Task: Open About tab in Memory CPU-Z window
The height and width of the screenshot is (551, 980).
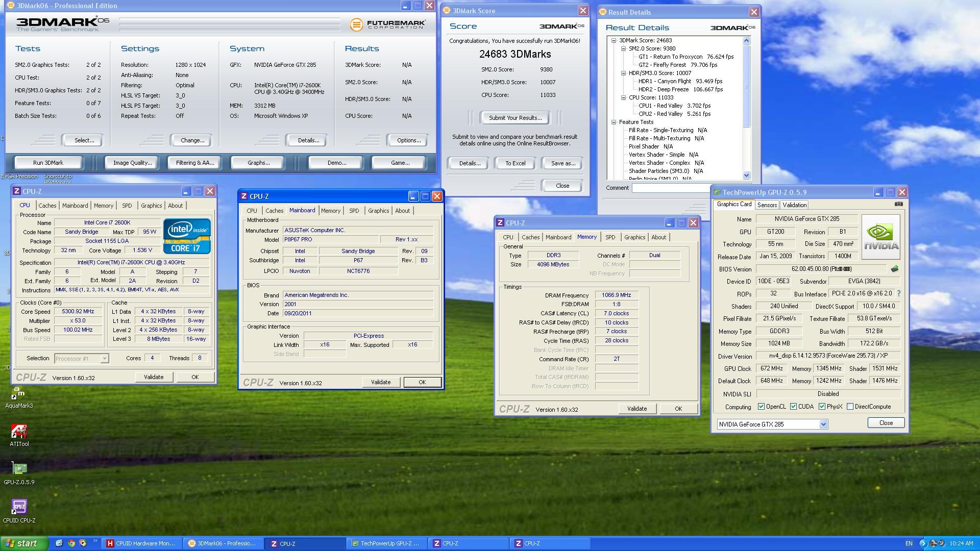Action: 658,237
